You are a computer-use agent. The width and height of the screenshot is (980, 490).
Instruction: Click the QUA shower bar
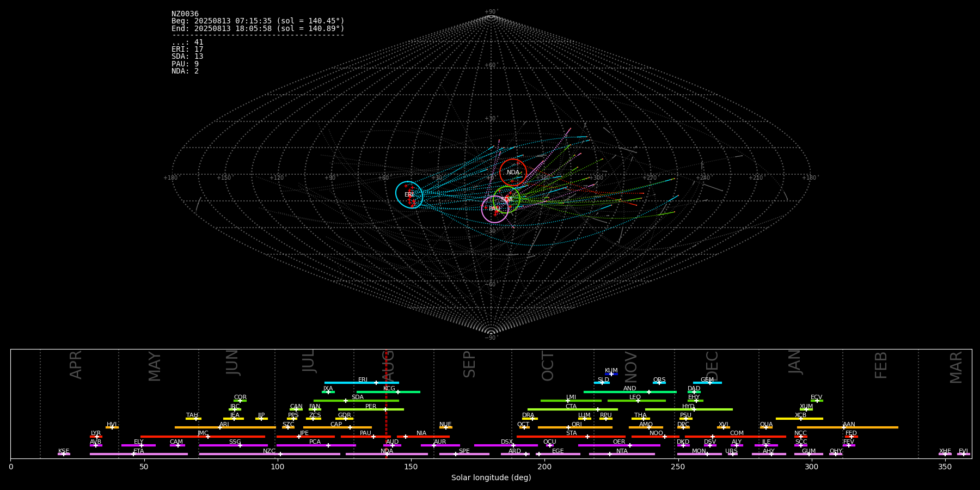(766, 427)
